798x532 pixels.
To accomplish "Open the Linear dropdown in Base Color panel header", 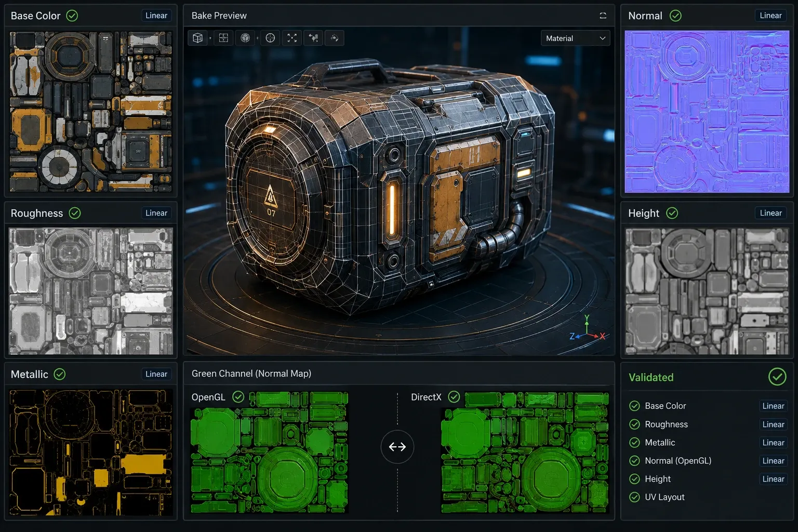I will (x=156, y=16).
